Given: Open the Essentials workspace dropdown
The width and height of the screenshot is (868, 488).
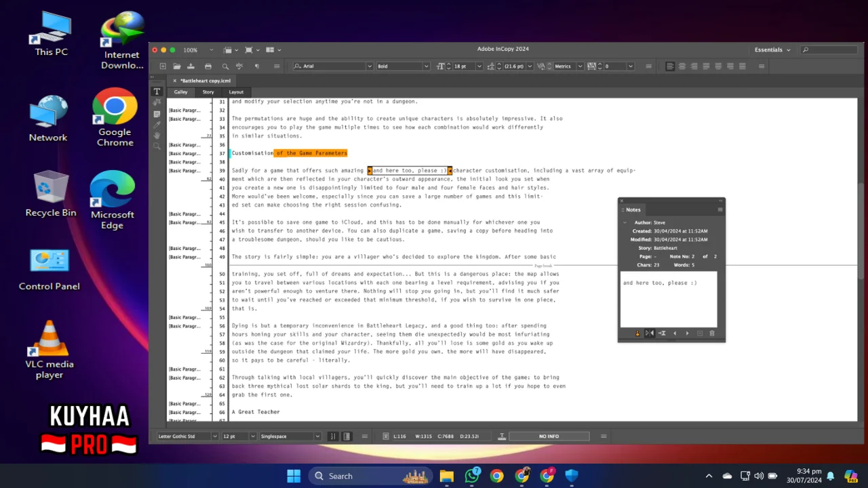Looking at the screenshot, I should click(772, 49).
